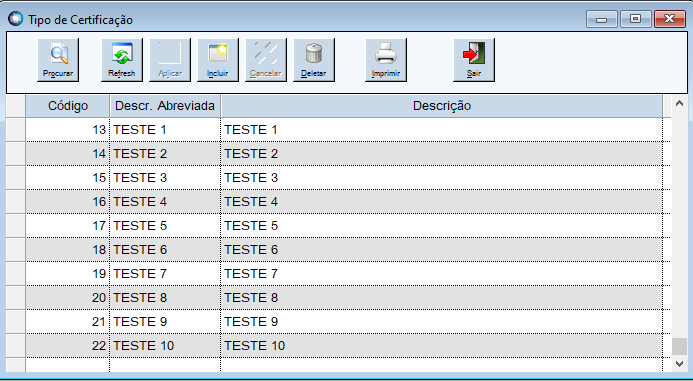Click code cell 14

tap(68, 153)
